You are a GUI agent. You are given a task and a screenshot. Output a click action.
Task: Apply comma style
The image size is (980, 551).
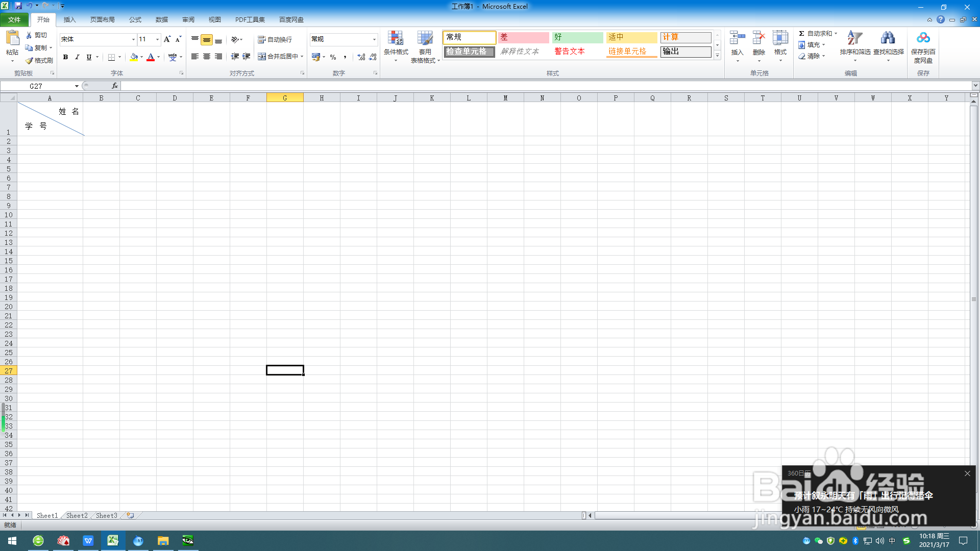[x=345, y=57]
